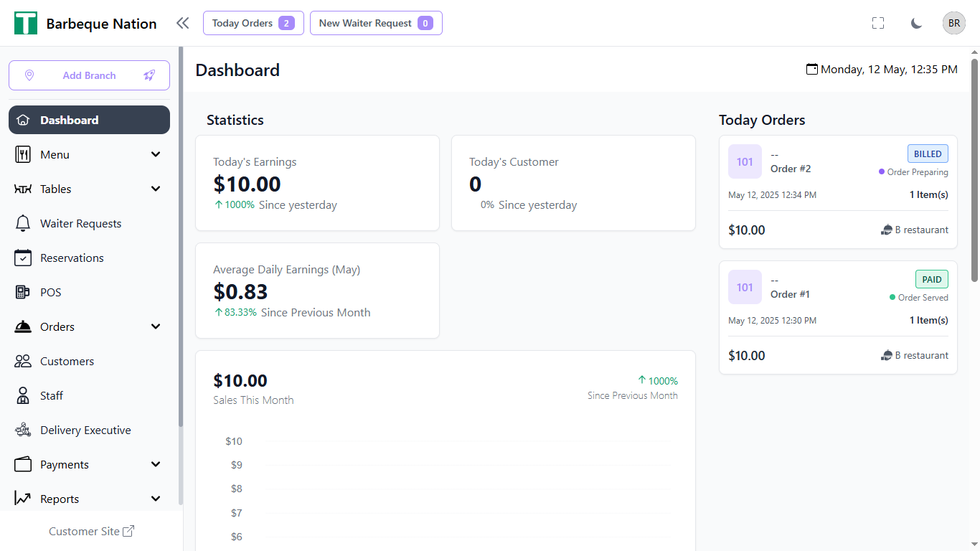This screenshot has width=980, height=551.
Task: Enter fullscreen mode via expand icon
Action: tap(878, 23)
